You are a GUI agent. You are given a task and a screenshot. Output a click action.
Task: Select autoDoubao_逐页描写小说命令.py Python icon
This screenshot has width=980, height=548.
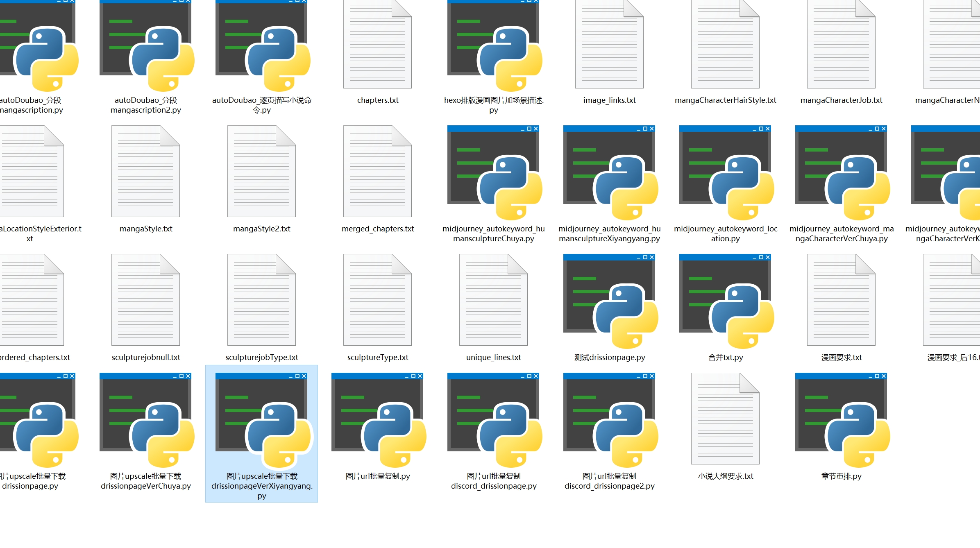point(263,45)
